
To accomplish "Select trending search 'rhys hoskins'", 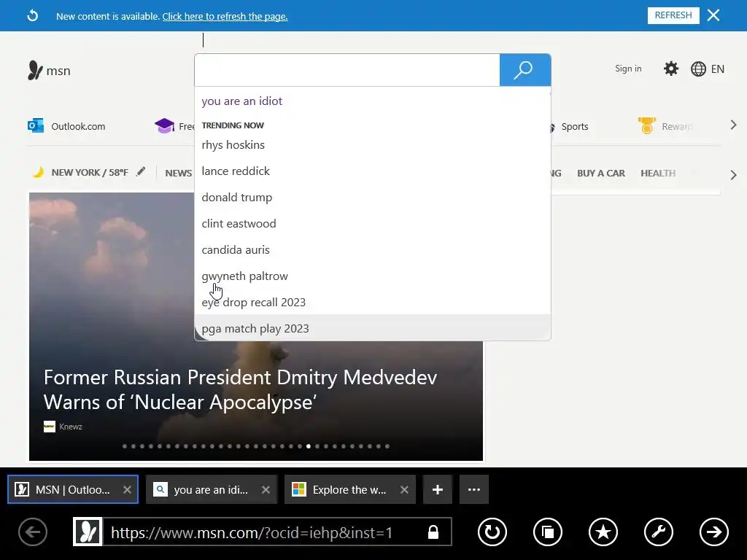I will tap(233, 145).
